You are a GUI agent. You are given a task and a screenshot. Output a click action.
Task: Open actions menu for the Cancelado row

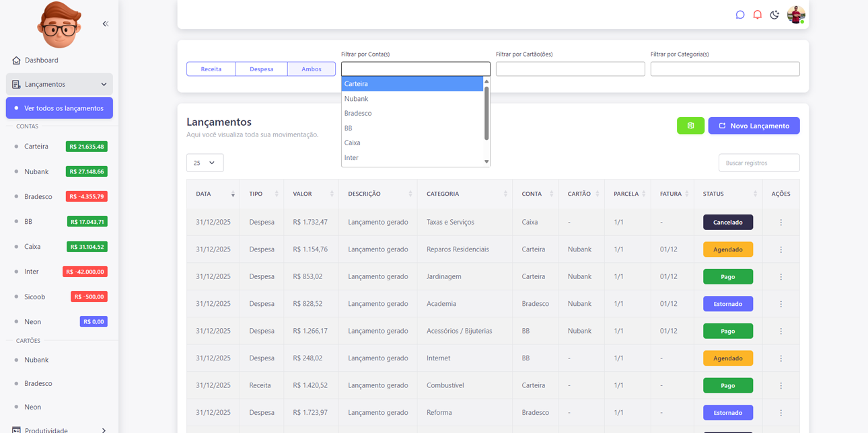(x=781, y=223)
